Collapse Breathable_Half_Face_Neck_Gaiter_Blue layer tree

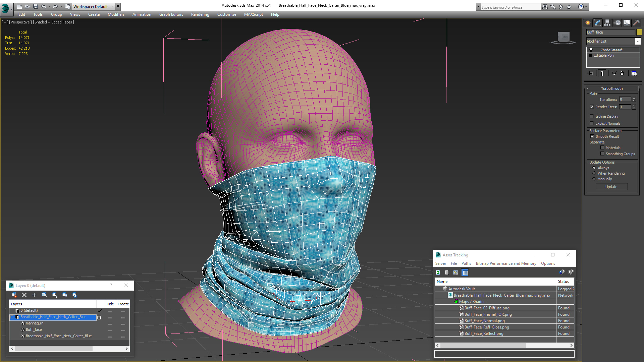coord(12,317)
